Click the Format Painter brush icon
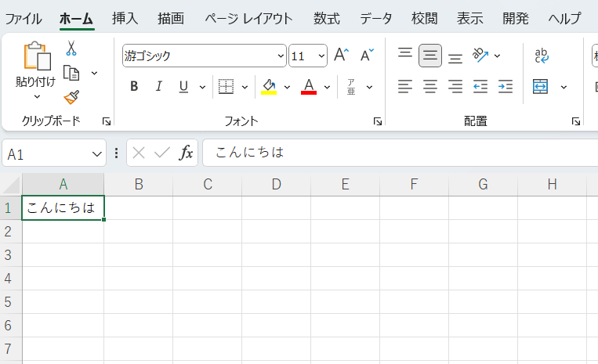 coord(71,97)
